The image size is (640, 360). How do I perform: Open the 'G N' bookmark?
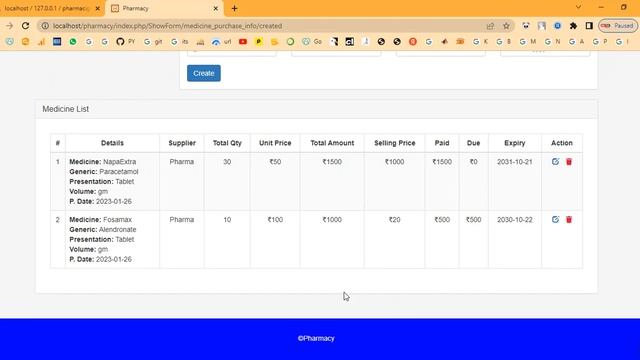(x=552, y=42)
